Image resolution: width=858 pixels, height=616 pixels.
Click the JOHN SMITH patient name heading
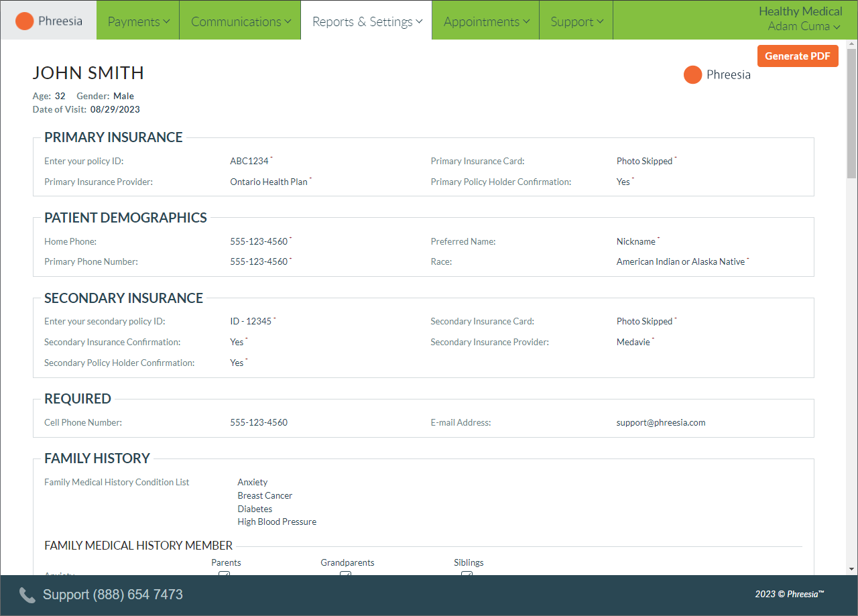88,73
